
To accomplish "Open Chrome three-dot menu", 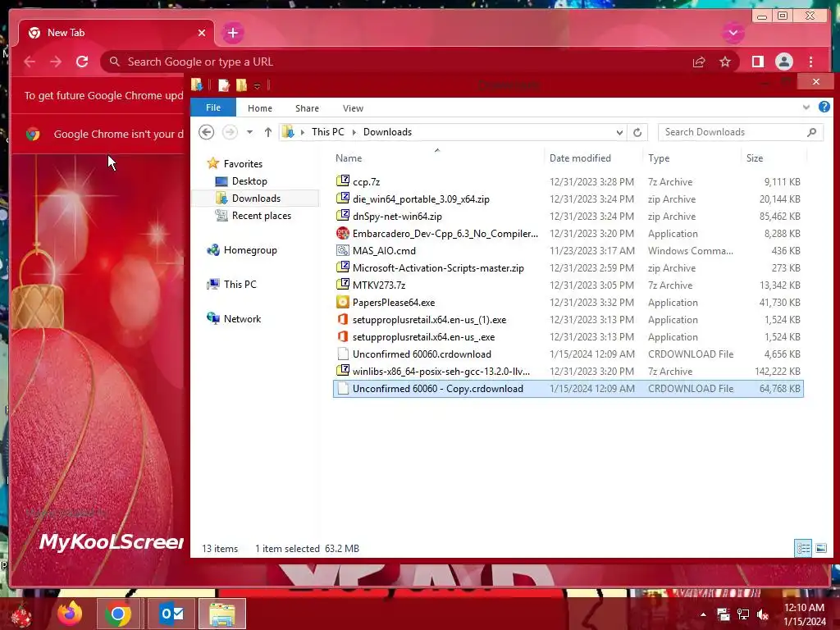I will tap(810, 62).
